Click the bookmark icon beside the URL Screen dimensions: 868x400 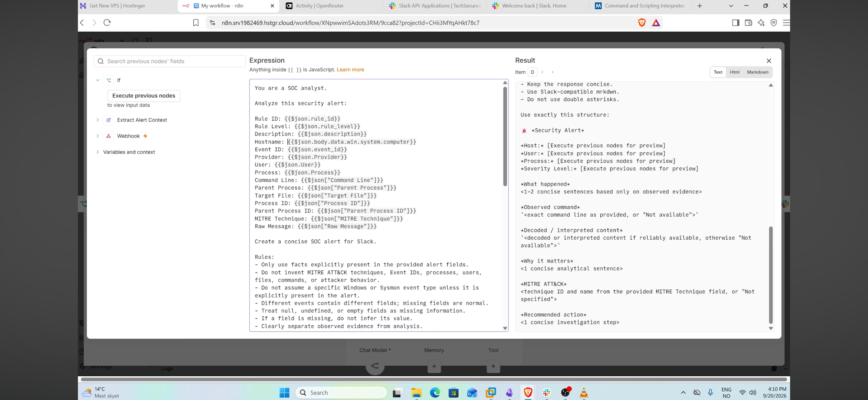[x=196, y=23]
